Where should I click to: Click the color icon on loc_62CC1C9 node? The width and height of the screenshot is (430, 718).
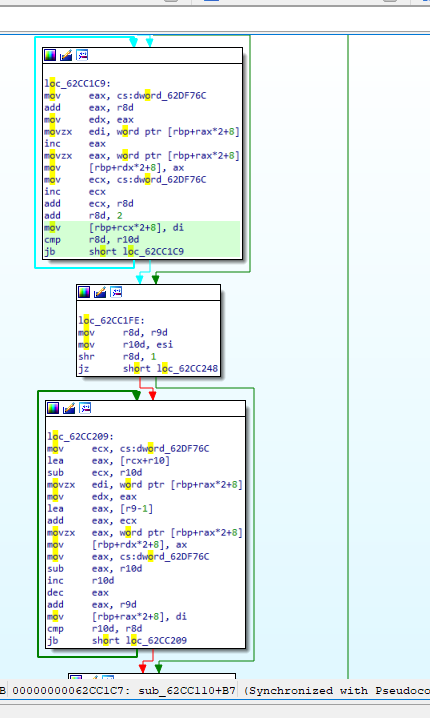click(50, 55)
